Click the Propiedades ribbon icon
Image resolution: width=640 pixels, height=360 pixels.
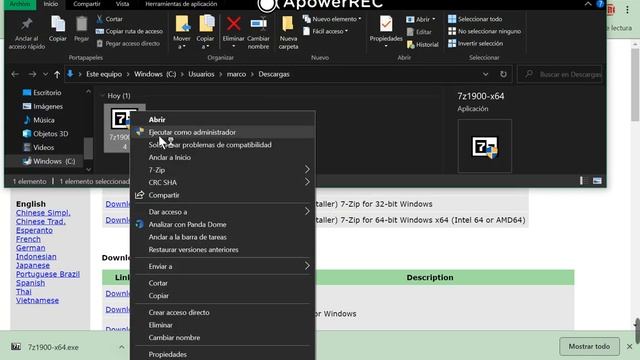point(386,24)
